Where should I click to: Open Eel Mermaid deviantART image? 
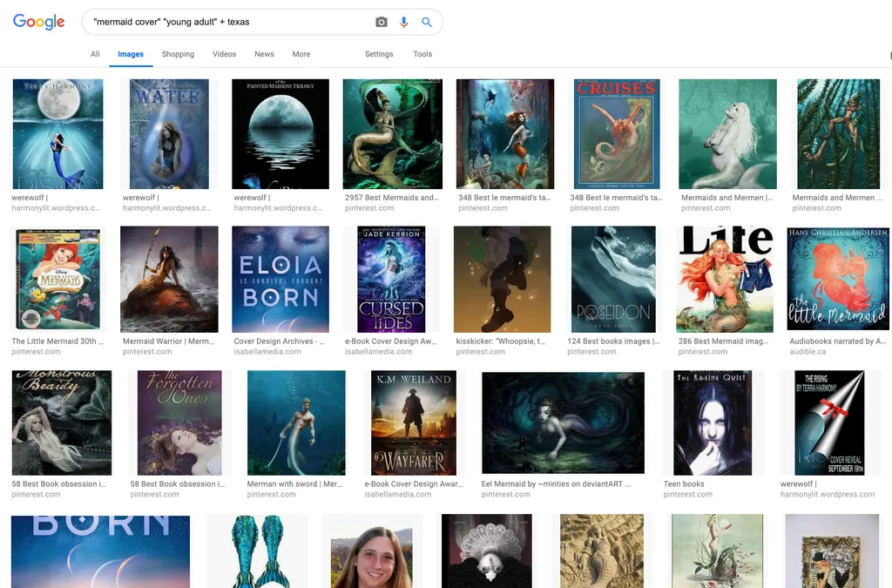564,422
